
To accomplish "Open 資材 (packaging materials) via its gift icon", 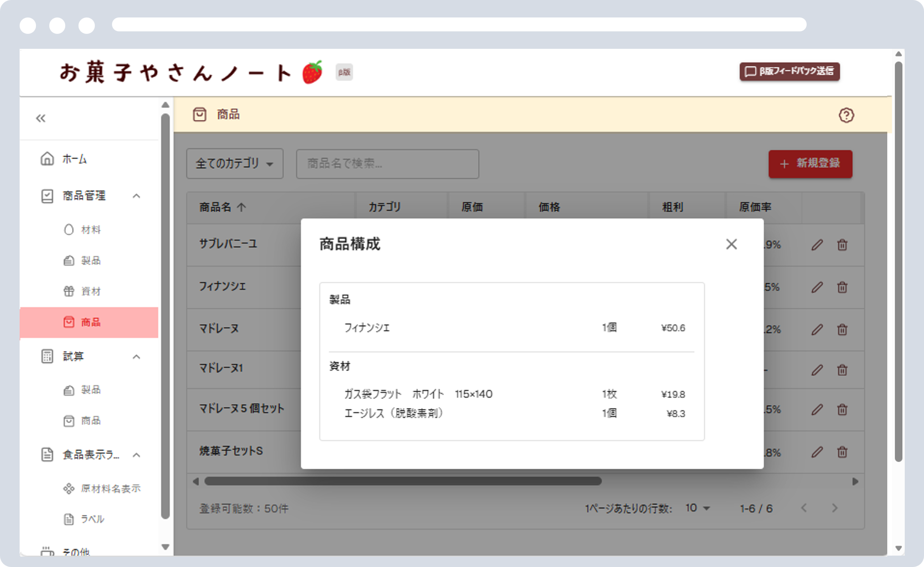I will pyautogui.click(x=70, y=291).
